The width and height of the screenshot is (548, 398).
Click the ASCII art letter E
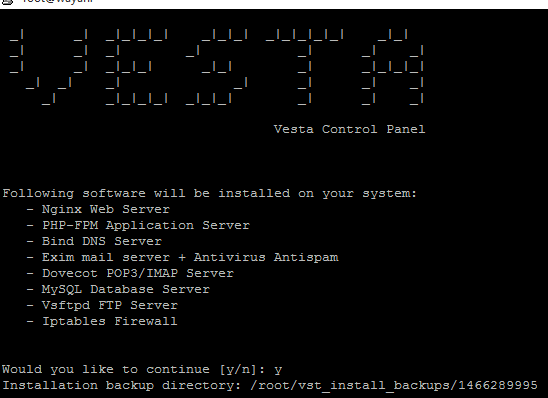[x=137, y=67]
